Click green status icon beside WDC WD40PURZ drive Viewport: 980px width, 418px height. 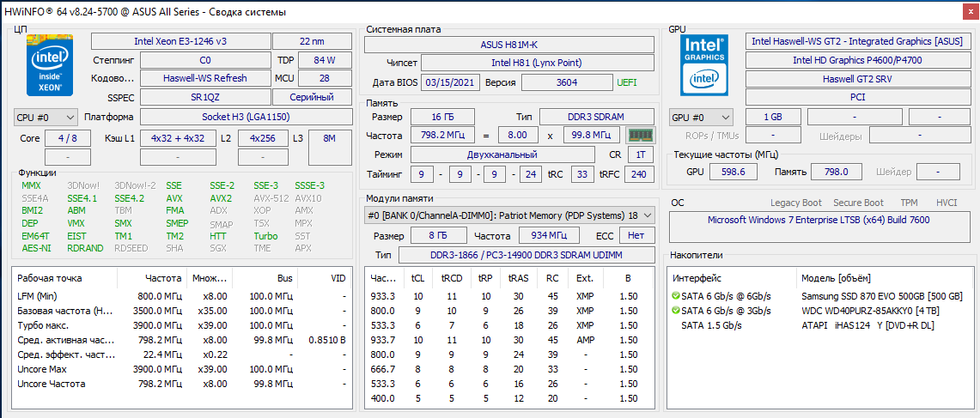pyautogui.click(x=676, y=311)
